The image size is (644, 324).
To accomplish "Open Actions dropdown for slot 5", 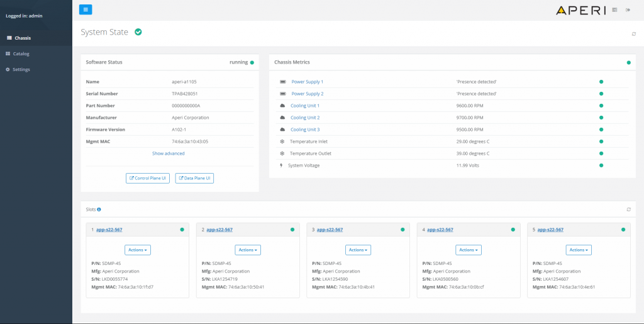I will click(579, 250).
